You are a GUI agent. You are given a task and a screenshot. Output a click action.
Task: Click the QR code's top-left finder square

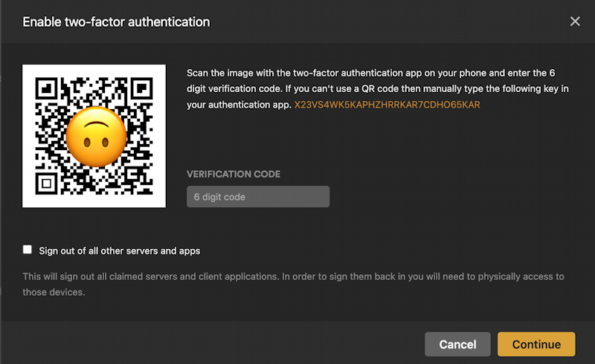(x=47, y=89)
